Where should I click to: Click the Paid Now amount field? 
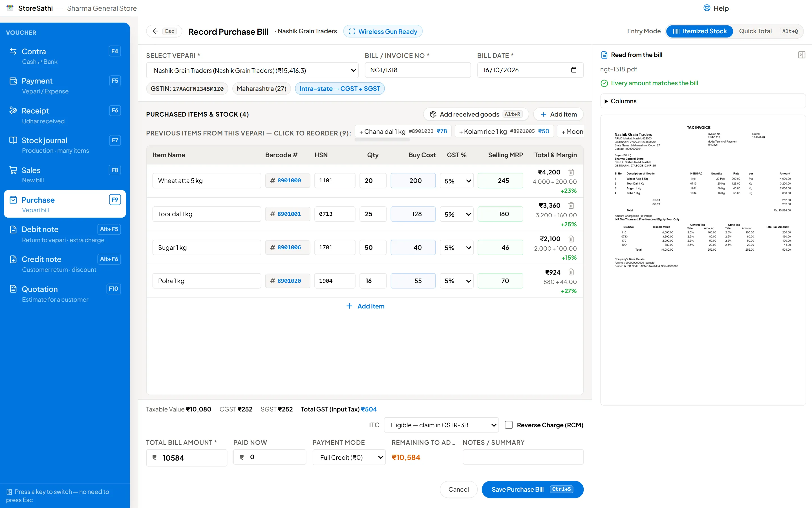tap(270, 457)
